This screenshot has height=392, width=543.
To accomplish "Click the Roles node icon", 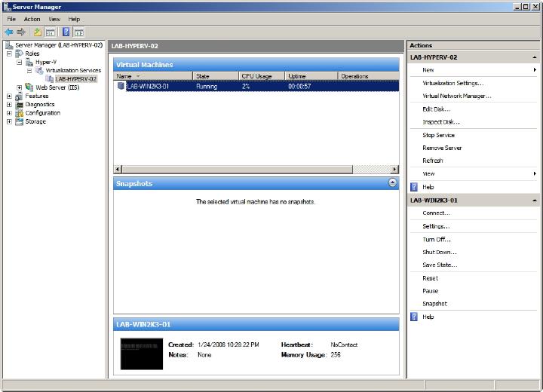I will point(20,54).
